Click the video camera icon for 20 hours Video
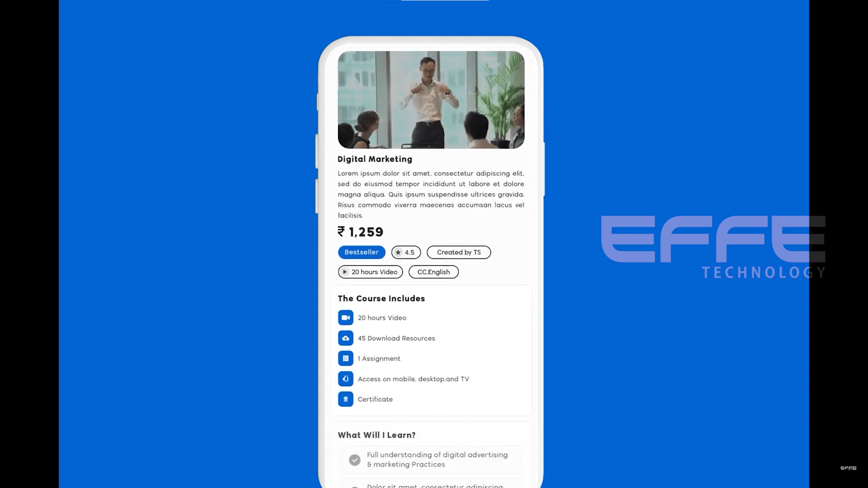 (x=345, y=317)
